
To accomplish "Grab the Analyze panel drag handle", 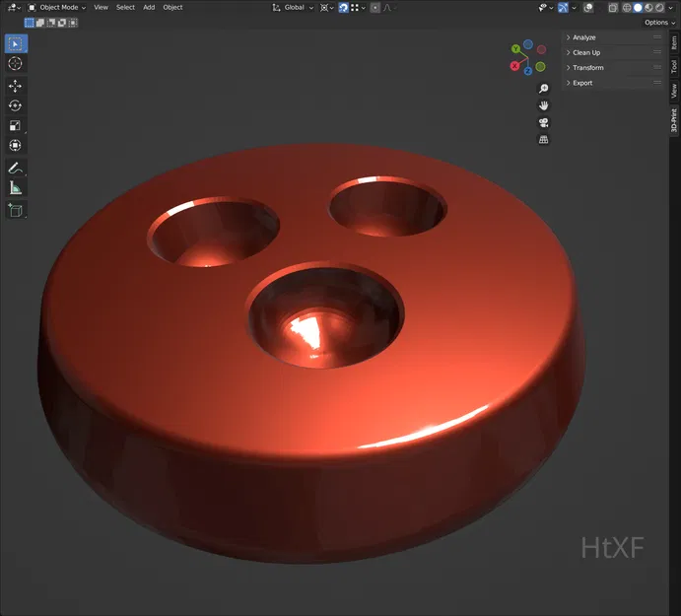I will click(x=657, y=37).
